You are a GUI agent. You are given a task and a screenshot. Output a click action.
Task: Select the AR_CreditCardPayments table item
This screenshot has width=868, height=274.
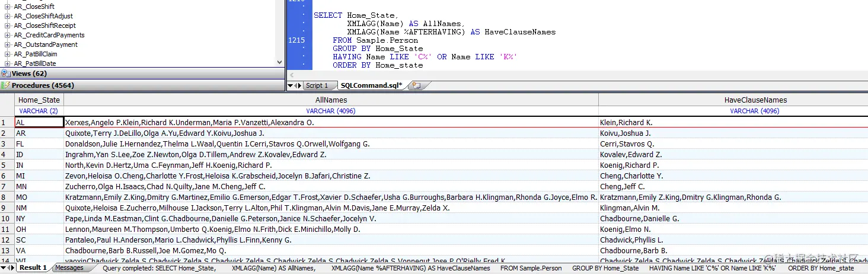coord(49,35)
